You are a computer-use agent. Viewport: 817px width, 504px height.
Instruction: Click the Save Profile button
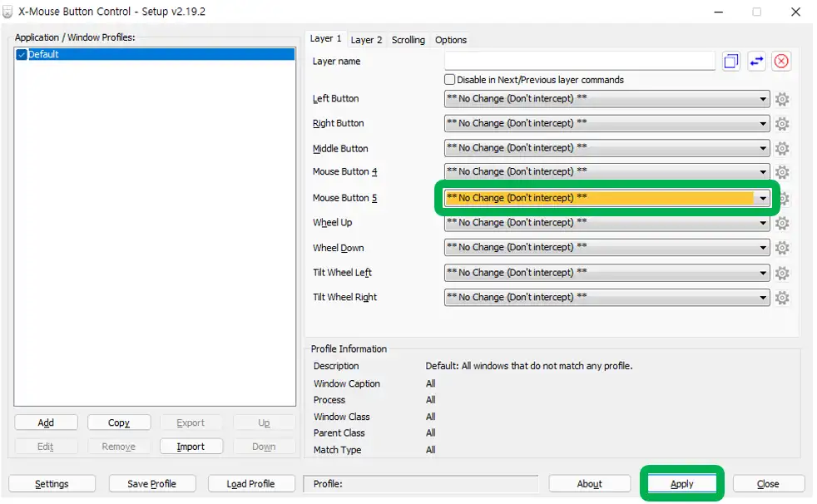point(151,484)
